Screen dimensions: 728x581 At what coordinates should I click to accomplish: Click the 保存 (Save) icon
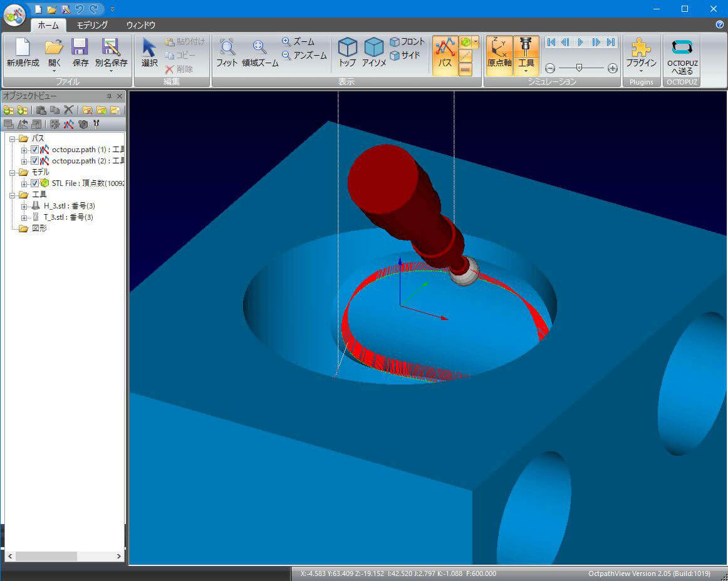(80, 48)
